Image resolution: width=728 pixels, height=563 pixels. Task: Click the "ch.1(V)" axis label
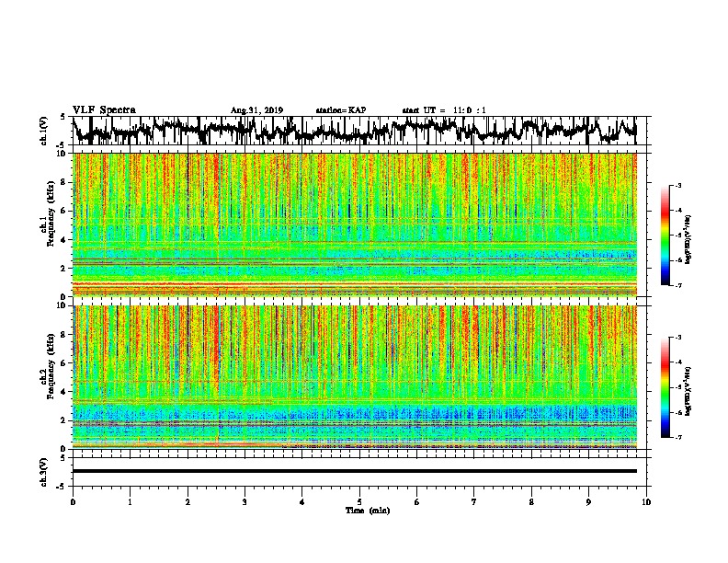click(44, 131)
